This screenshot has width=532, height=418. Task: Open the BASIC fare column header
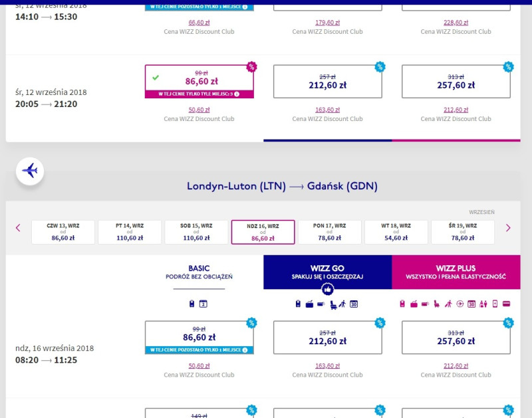pyautogui.click(x=199, y=272)
